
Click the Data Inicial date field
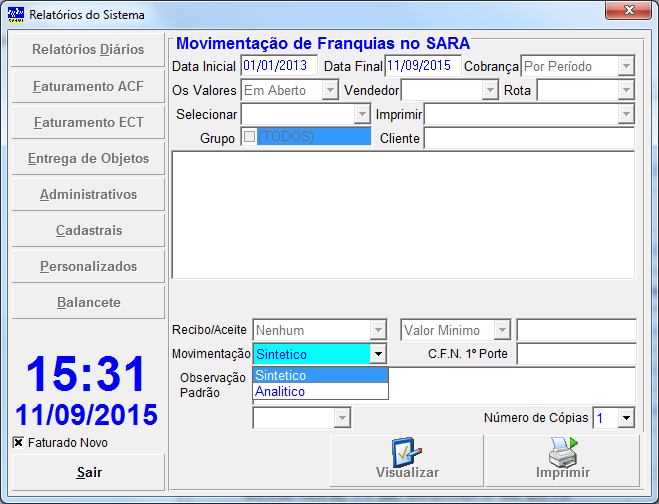tap(279, 66)
